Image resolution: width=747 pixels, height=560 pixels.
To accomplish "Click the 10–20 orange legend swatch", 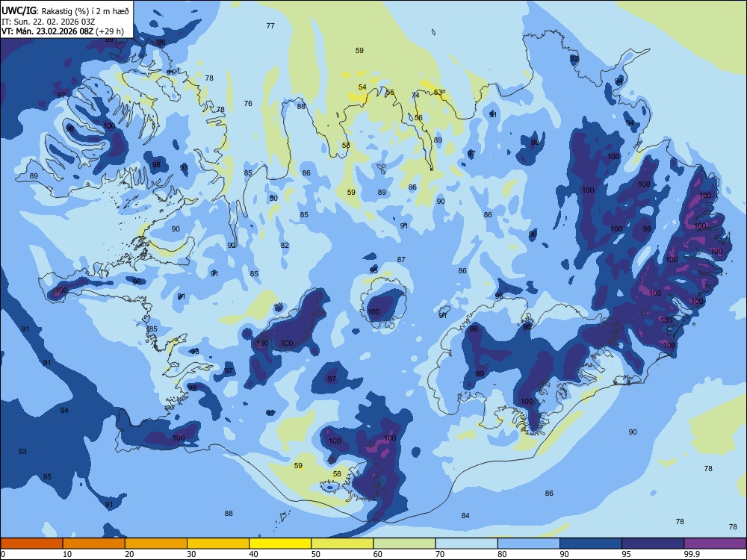I will coord(94,544).
